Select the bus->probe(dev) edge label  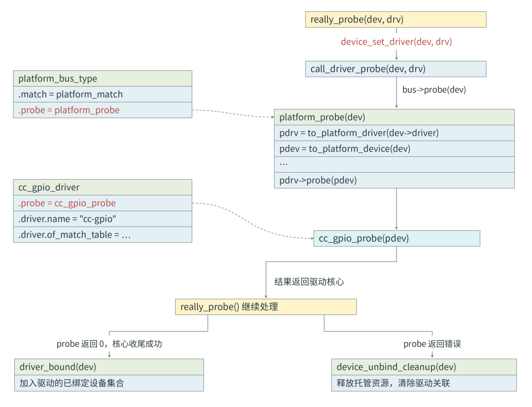pyautogui.click(x=434, y=90)
